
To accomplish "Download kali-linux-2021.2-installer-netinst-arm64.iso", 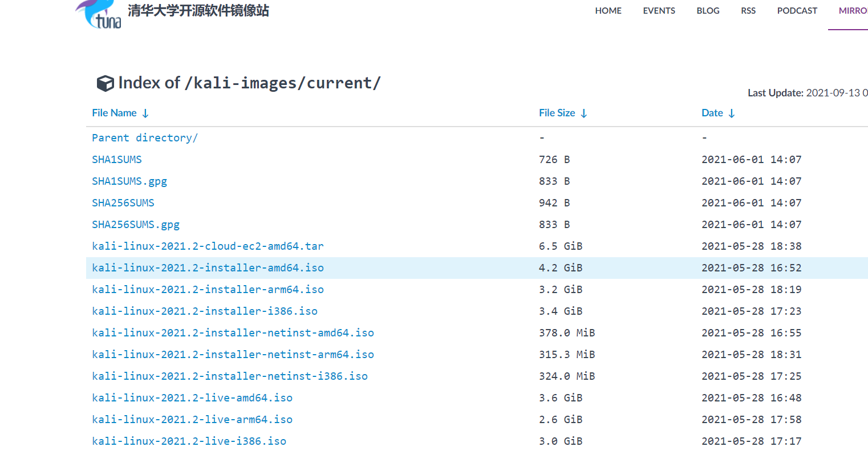I will 233,355.
